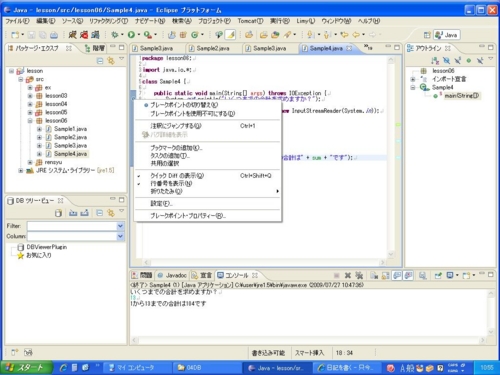
Task: Collapse all in Package Explorer icon
Action: (100, 61)
